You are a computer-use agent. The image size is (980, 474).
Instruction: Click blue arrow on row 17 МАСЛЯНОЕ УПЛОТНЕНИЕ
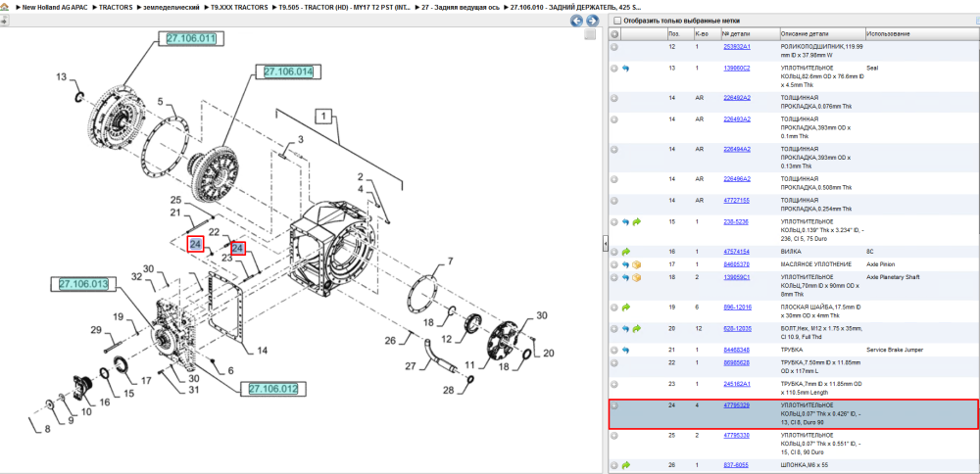pos(626,264)
